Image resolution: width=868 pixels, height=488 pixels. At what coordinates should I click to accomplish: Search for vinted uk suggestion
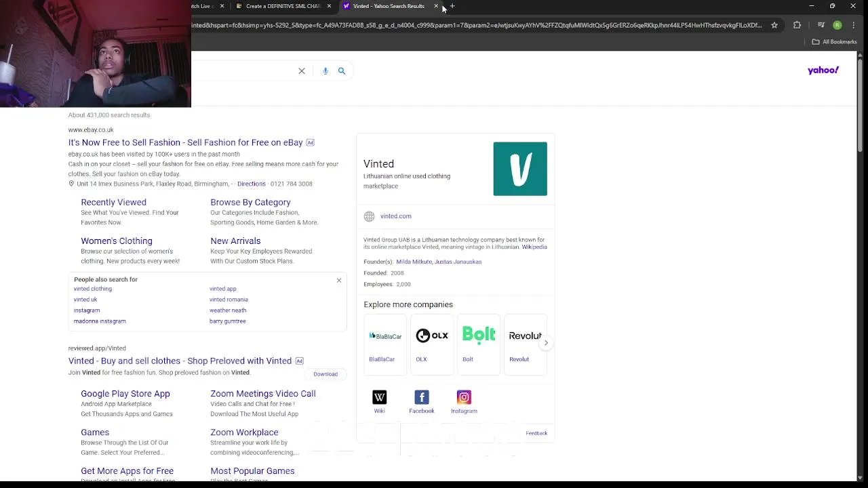[85, 300]
